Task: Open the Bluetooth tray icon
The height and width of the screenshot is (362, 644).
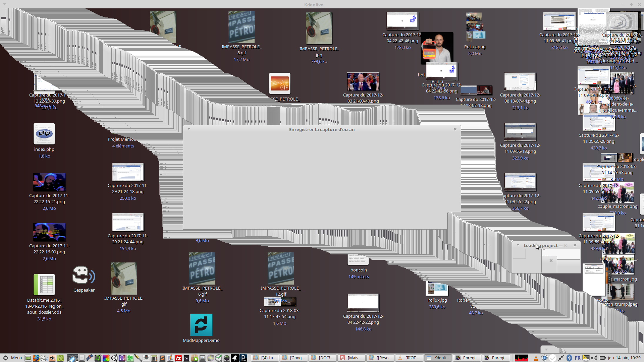Action: coord(569,358)
